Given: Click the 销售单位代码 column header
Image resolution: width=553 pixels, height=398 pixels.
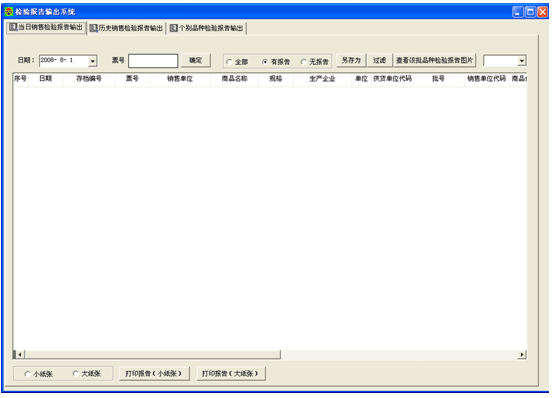Looking at the screenshot, I should coord(487,79).
